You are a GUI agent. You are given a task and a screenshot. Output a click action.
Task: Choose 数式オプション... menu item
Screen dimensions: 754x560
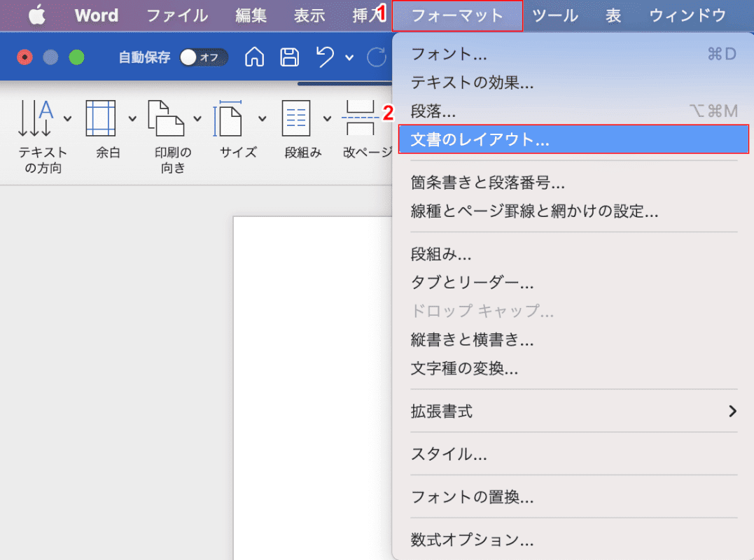pos(573,540)
